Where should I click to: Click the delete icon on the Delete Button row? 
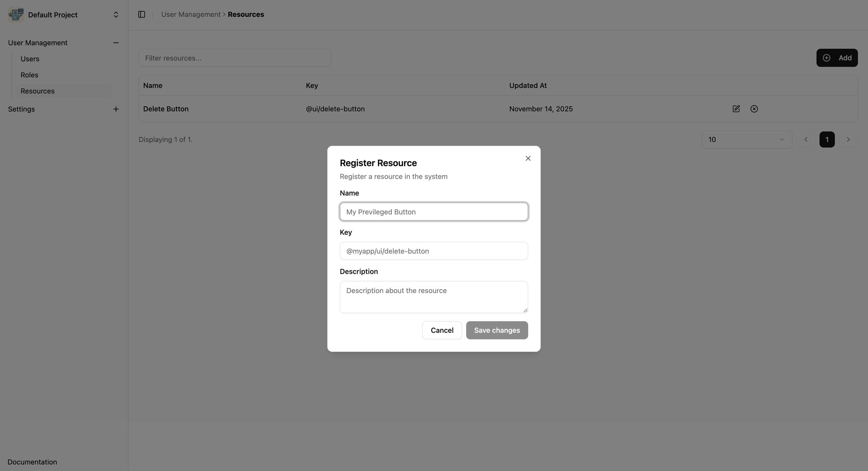coord(754,109)
